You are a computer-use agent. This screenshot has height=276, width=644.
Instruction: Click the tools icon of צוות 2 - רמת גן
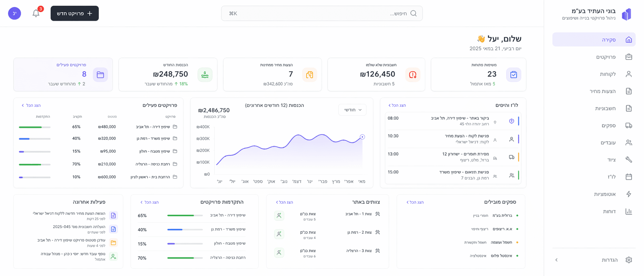coord(377,232)
